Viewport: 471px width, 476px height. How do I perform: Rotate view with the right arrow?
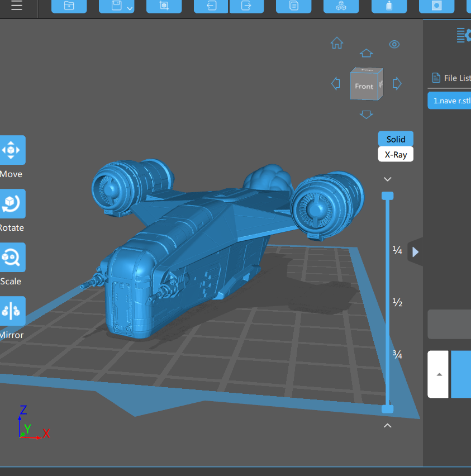[x=397, y=84]
